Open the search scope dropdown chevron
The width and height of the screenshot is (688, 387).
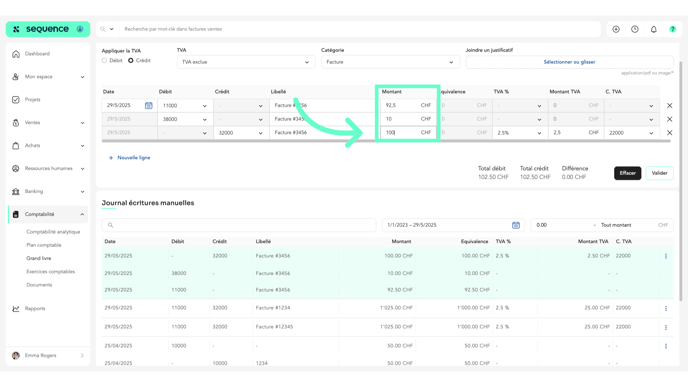(x=111, y=29)
